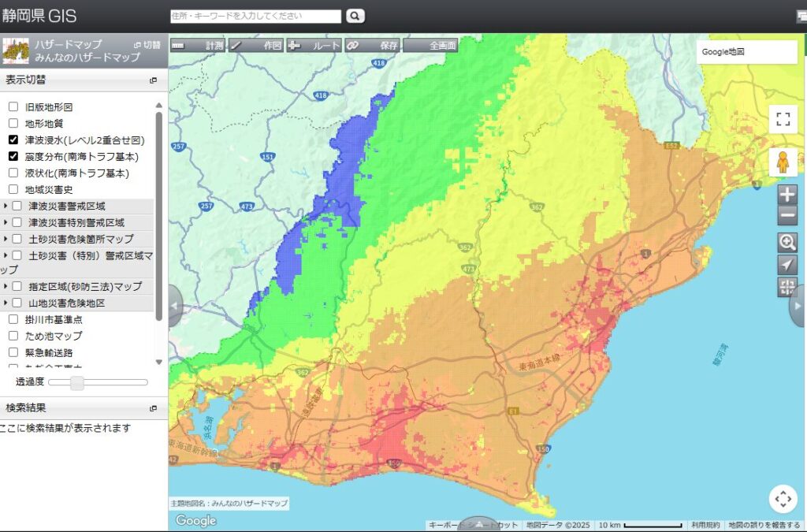Expand the 津波災害警戒区域 group arrow
This screenshot has width=807, height=532.
(x=6, y=206)
